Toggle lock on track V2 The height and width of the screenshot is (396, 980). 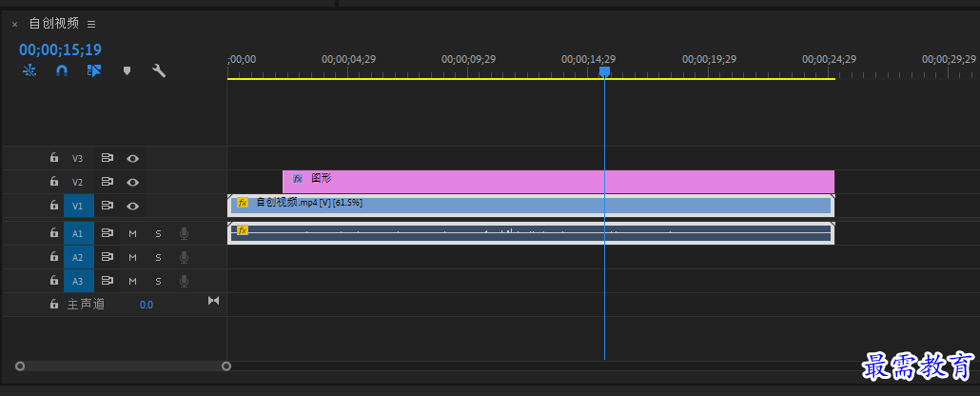54,182
